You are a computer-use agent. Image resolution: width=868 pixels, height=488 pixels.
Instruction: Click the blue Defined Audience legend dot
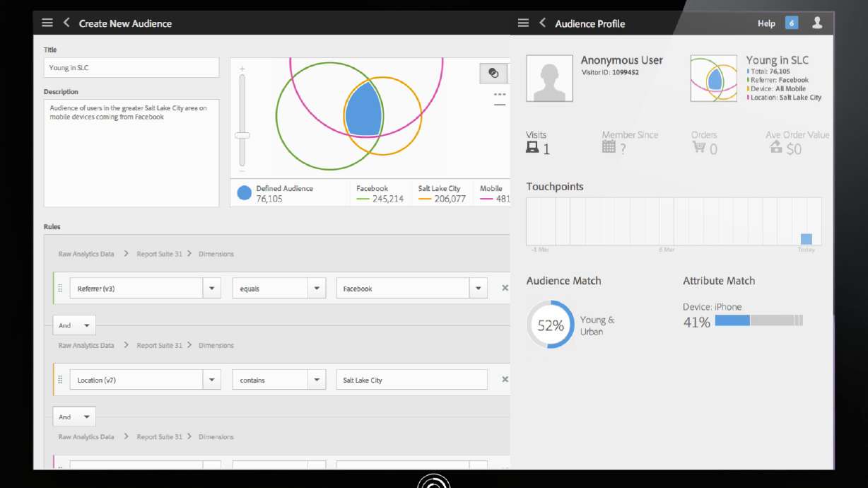[245, 193]
